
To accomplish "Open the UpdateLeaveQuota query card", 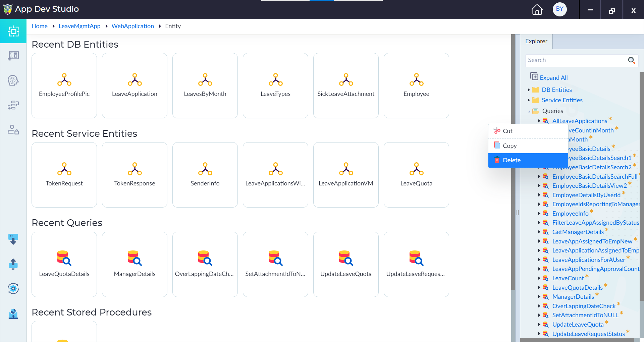I will point(346,264).
